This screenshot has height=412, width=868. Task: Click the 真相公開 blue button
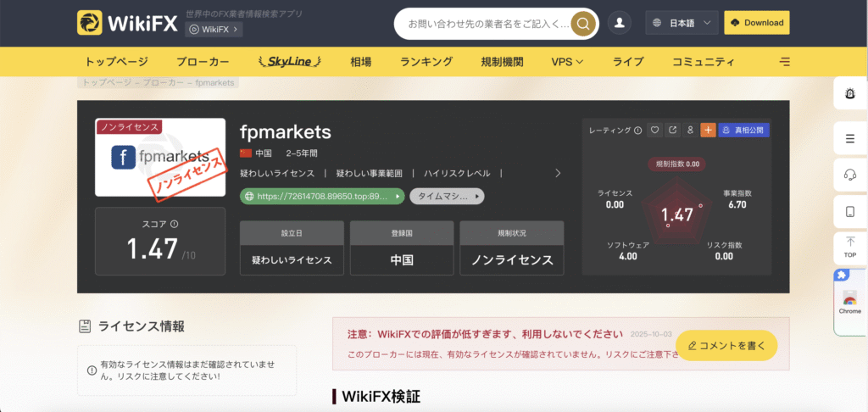(x=744, y=131)
